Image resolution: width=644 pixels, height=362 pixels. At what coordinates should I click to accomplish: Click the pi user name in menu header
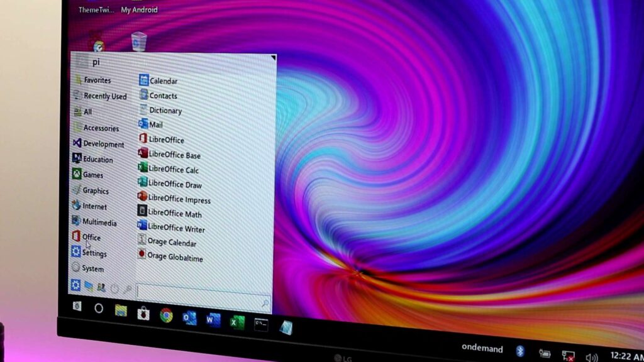click(x=96, y=62)
